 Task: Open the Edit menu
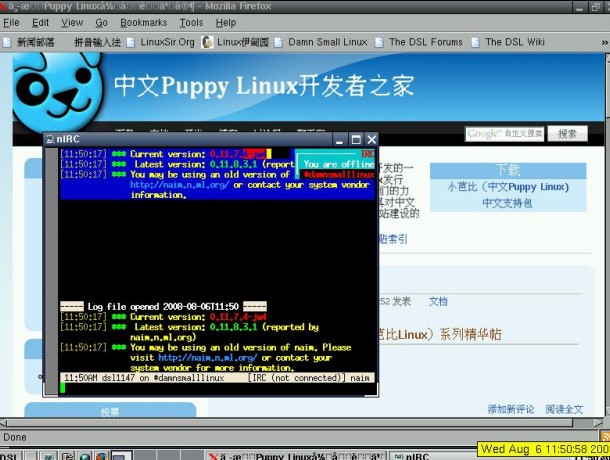coord(40,23)
